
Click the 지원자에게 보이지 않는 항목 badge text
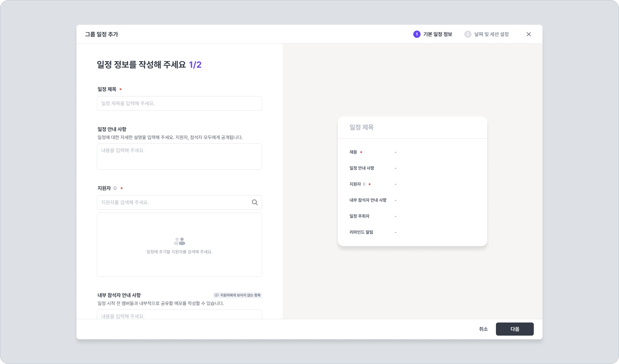[x=240, y=295]
